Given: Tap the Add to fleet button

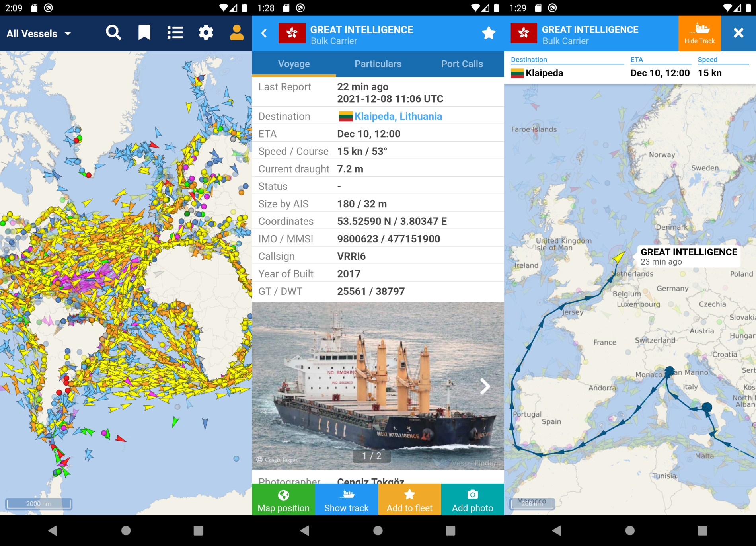Looking at the screenshot, I should pos(409,500).
